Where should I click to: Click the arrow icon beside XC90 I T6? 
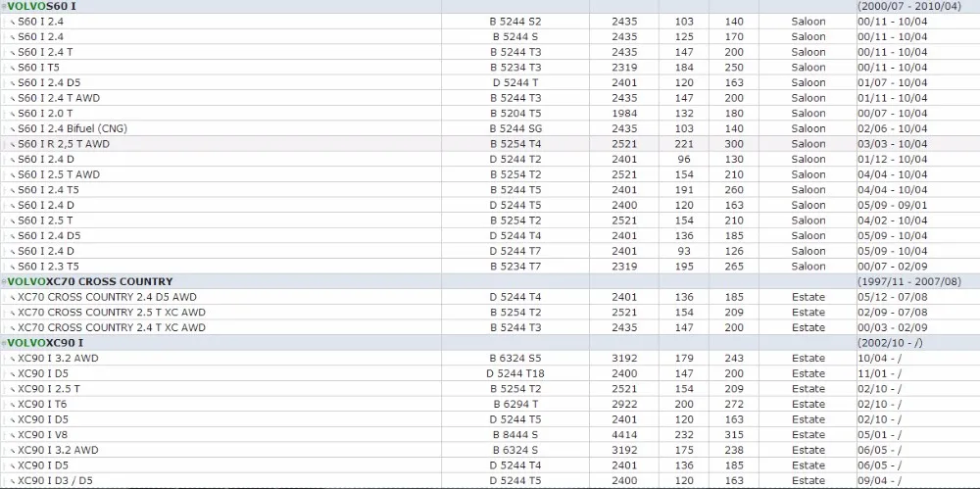coord(13,405)
